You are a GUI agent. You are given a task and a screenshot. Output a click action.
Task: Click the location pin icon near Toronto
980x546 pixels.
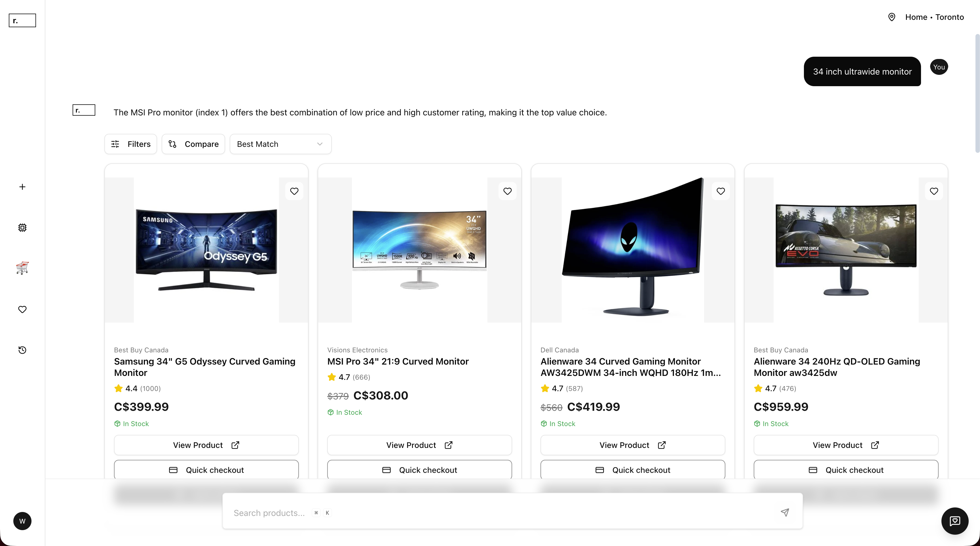892,17
